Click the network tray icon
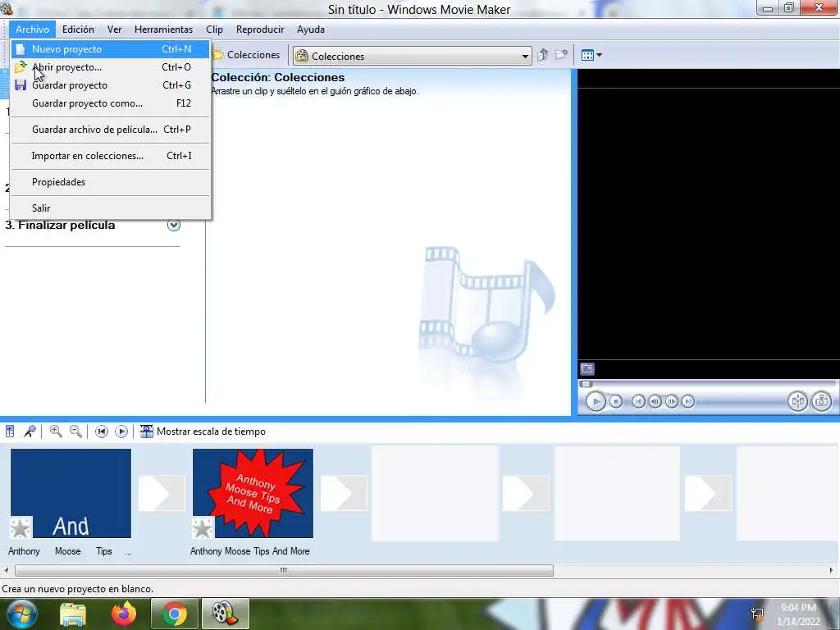Screen dimensions: 840x630 757,614
